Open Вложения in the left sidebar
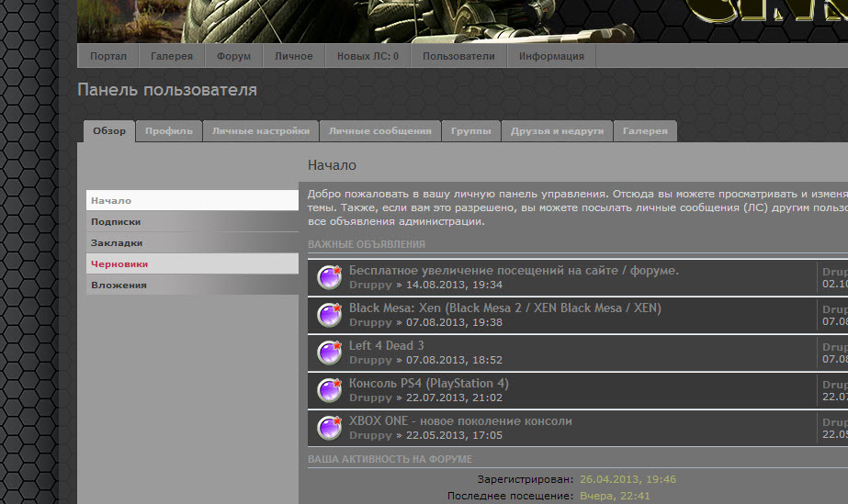The width and height of the screenshot is (848, 504). 119,286
